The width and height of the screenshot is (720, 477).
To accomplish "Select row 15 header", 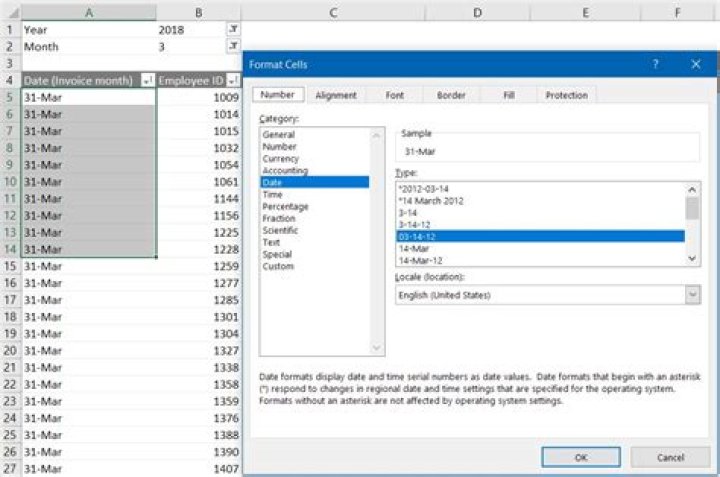I will [10, 266].
